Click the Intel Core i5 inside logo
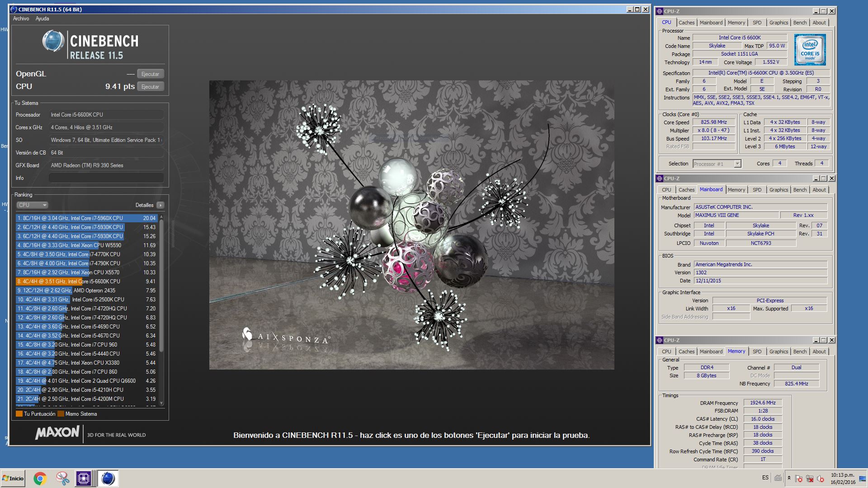868x488 pixels. (810, 50)
